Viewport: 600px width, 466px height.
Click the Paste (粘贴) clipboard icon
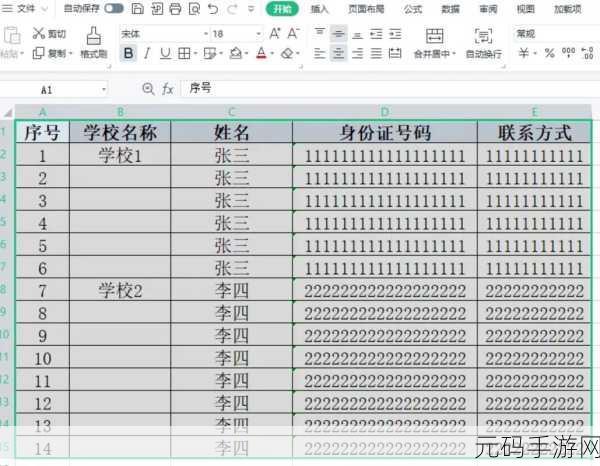[x=12, y=35]
